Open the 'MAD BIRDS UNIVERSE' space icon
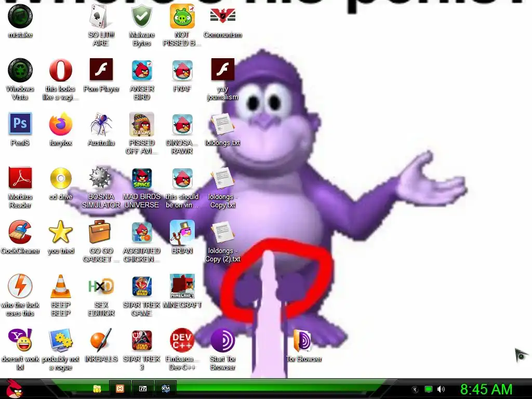532x399 pixels. [x=141, y=179]
